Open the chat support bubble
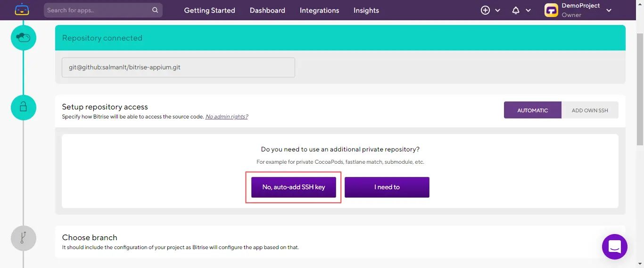 click(x=614, y=246)
